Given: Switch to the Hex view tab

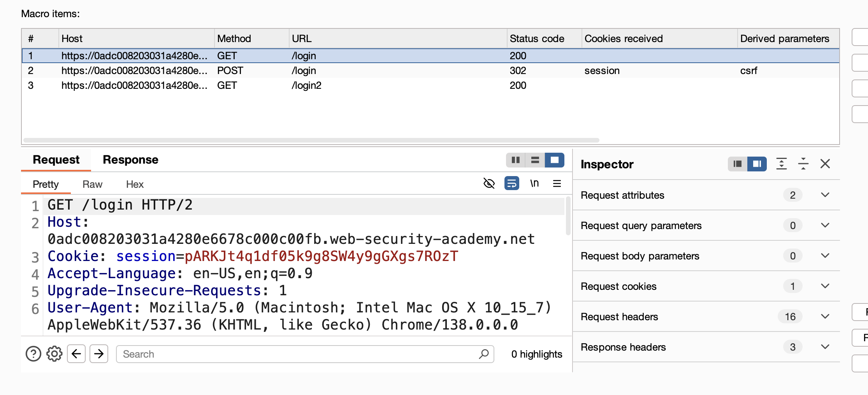Looking at the screenshot, I should pos(135,184).
